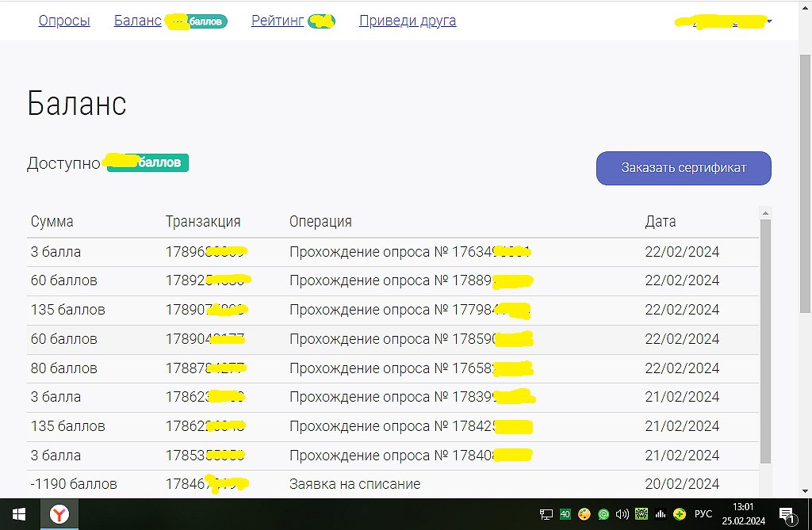Image resolution: width=812 pixels, height=530 pixels.
Task: Open the Yandex Browser taskbar icon
Action: tap(59, 514)
